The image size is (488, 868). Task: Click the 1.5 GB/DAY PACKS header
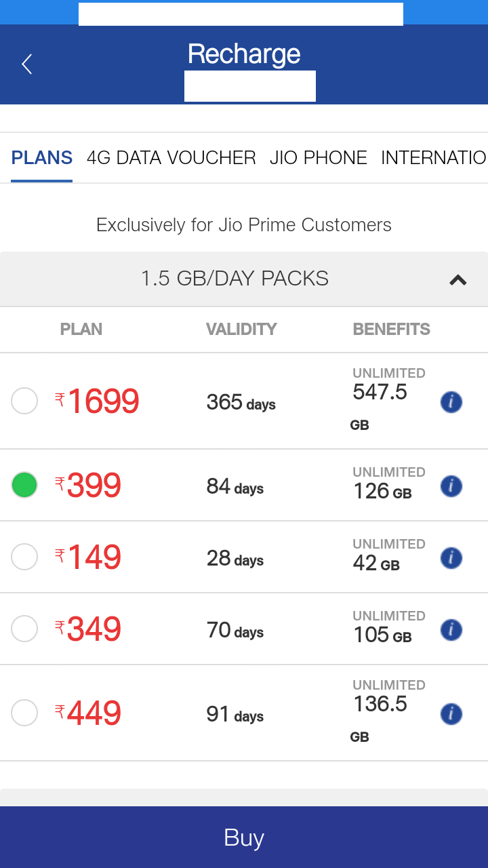pos(235,279)
